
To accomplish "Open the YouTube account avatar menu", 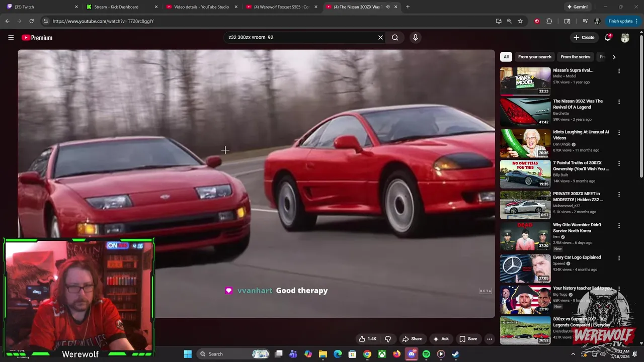I will (x=625, y=38).
